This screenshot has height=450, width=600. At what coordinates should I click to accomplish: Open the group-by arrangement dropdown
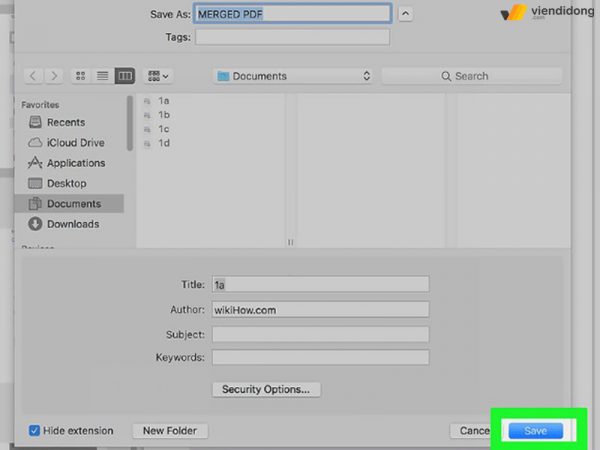[x=158, y=76]
